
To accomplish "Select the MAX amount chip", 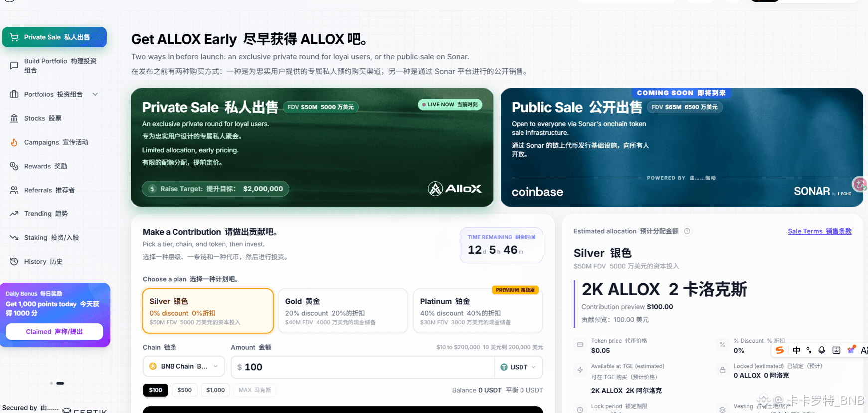I will pos(255,390).
